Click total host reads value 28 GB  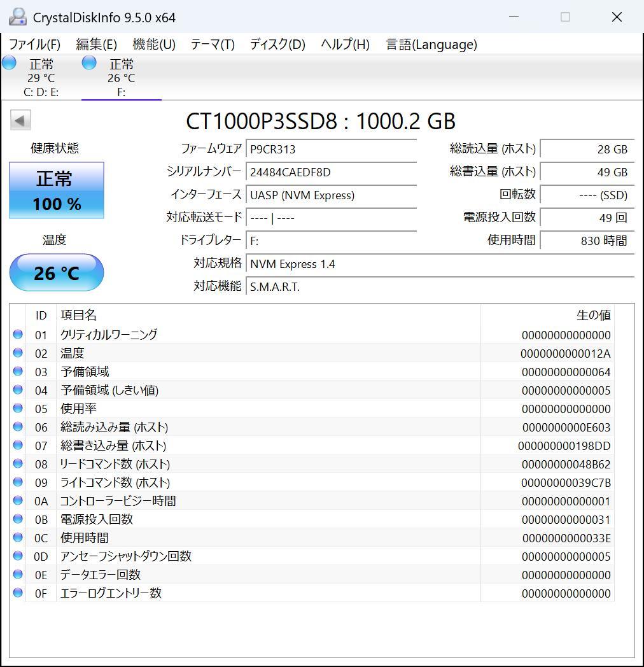[x=587, y=150]
